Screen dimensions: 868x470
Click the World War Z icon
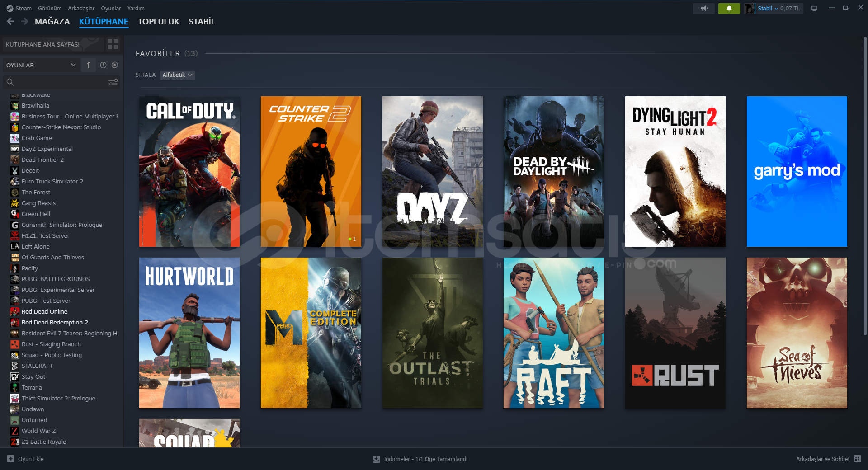[15, 431]
